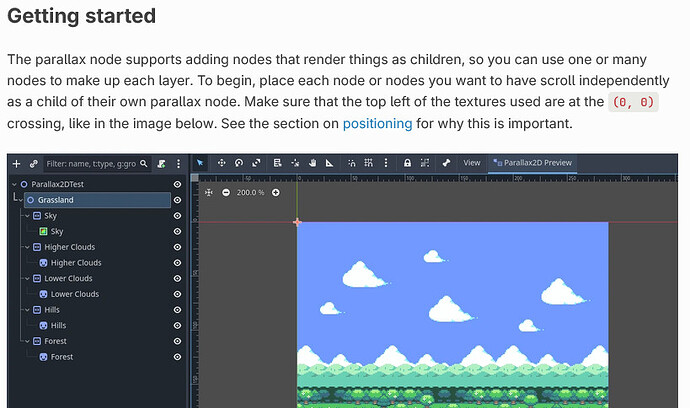Zoom in with the plus circle button
This screenshot has height=408, width=690.
pos(275,192)
